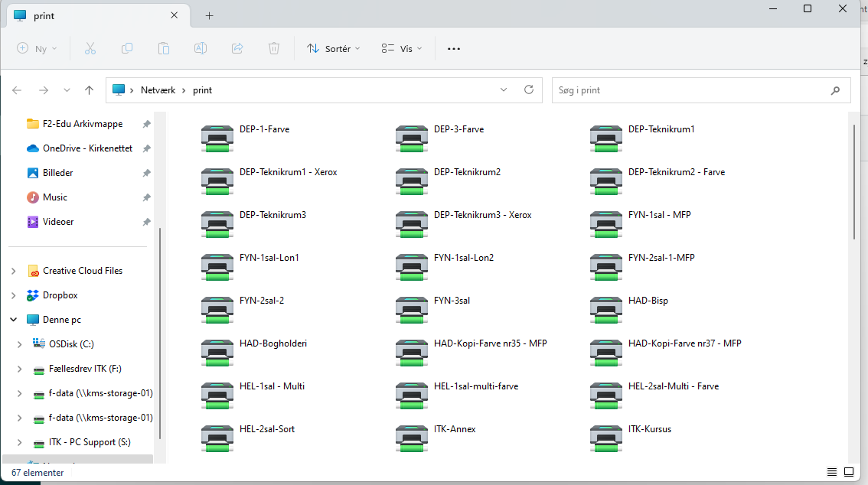
Task: Select the DEP-Teknikrum2 - Farve label
Action: click(x=677, y=172)
